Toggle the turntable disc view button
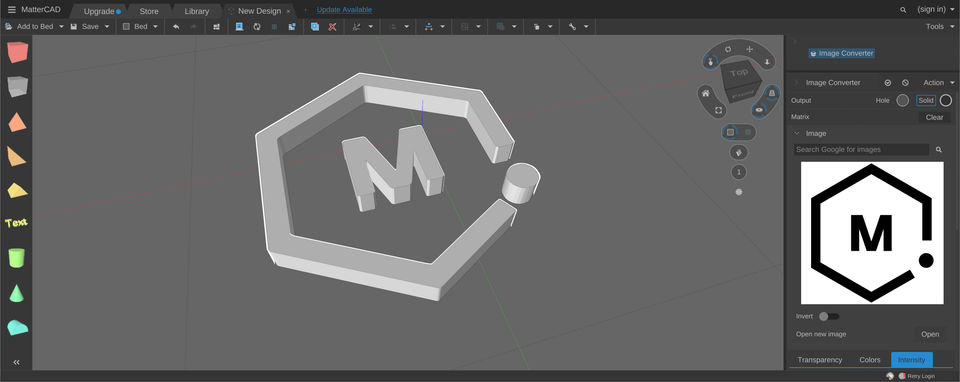The height and width of the screenshot is (382, 960). (x=759, y=110)
